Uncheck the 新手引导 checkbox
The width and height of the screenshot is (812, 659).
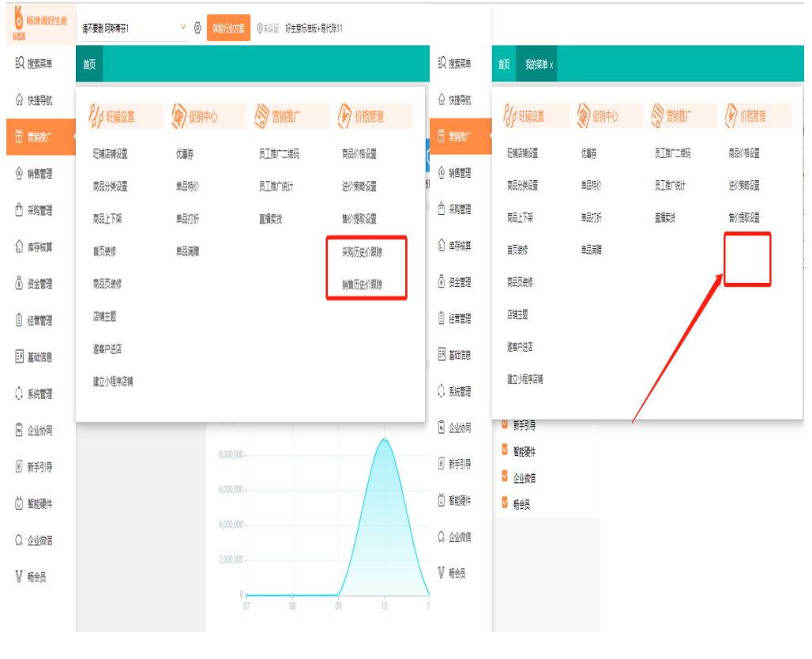coord(506,424)
